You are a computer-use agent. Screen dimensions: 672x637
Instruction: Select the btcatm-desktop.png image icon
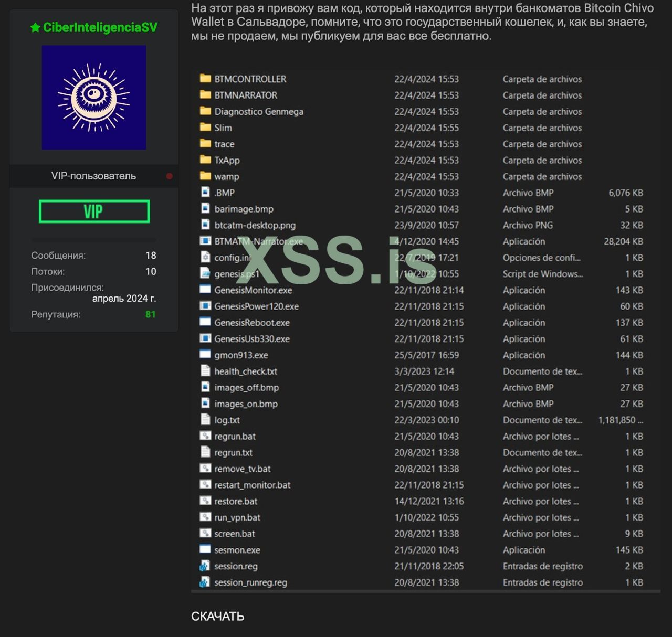click(205, 225)
